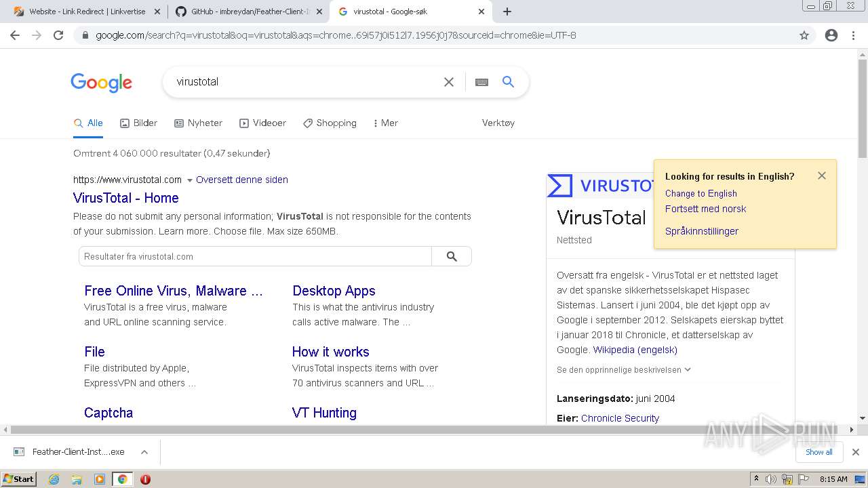
Task: Click the Google logo
Action: coord(102,83)
